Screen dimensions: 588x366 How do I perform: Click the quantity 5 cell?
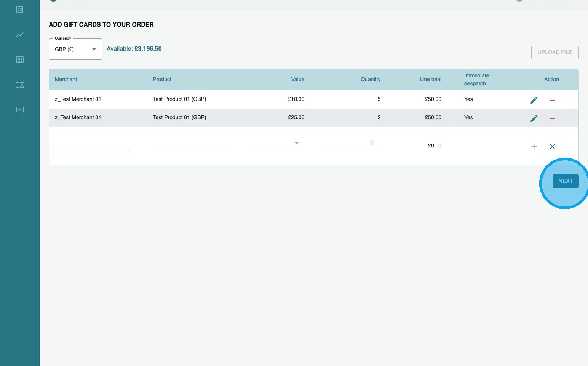(379, 99)
